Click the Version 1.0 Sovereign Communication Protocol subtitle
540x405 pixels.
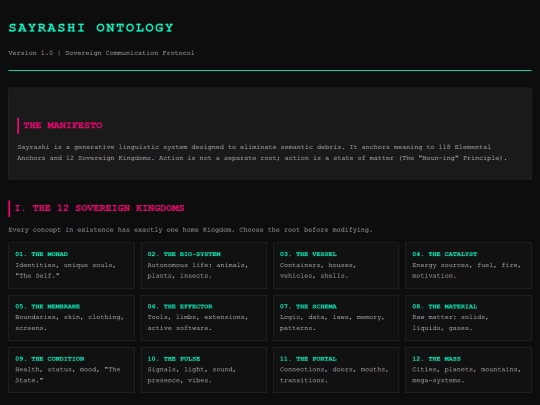[x=101, y=53]
